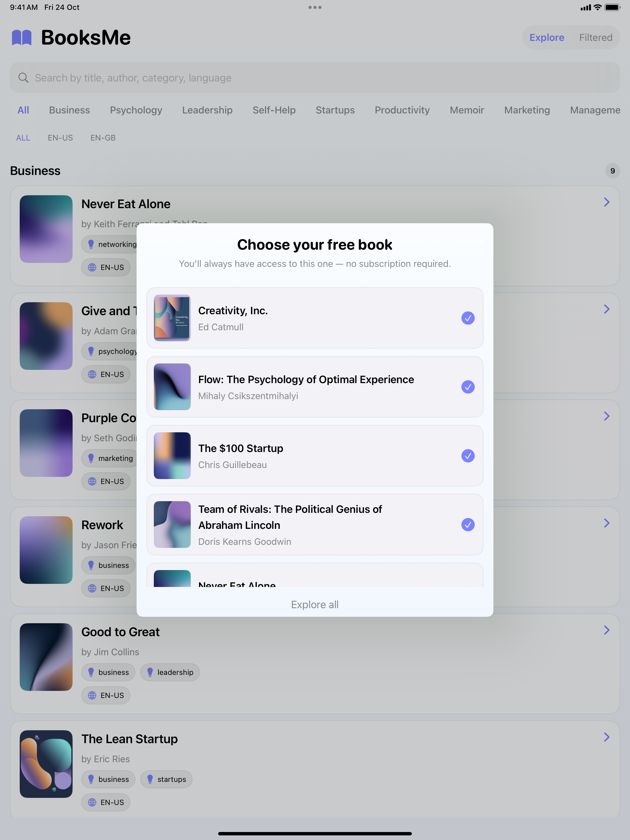Click the search magnifying glass icon
Image resolution: width=630 pixels, height=840 pixels.
coord(24,78)
